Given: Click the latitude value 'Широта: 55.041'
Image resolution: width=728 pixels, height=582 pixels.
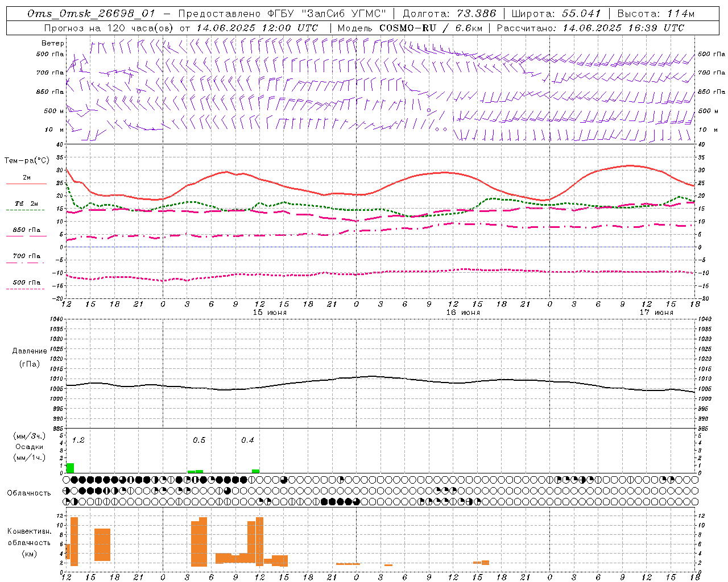Looking at the screenshot, I should [x=556, y=14].
